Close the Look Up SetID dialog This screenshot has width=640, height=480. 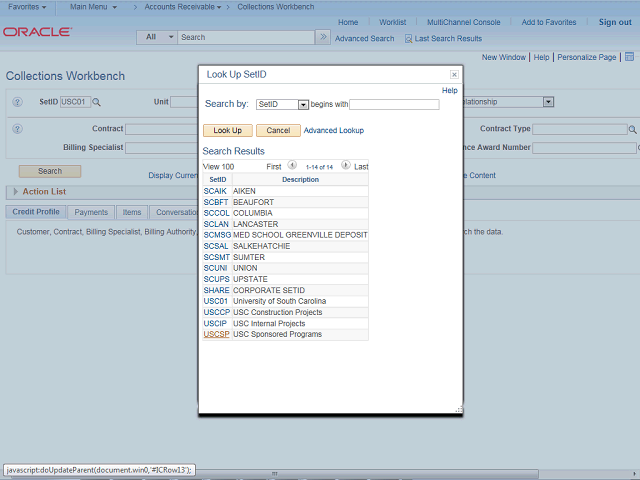(454, 75)
